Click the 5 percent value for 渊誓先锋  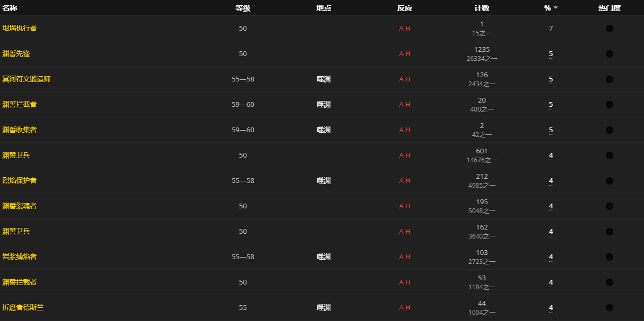551,54
